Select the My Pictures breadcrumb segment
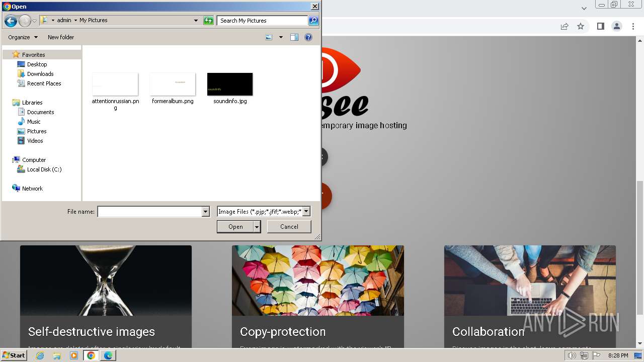The height and width of the screenshot is (362, 644). [94, 21]
